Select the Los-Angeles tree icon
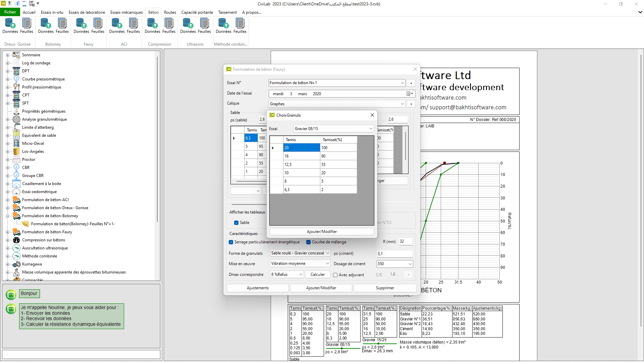This screenshot has height=362, width=644. (x=16, y=152)
